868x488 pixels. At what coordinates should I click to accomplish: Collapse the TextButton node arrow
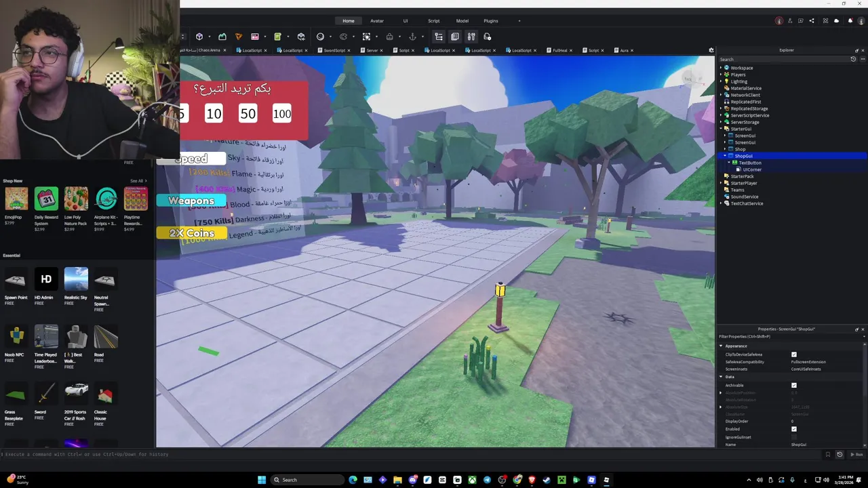(729, 163)
